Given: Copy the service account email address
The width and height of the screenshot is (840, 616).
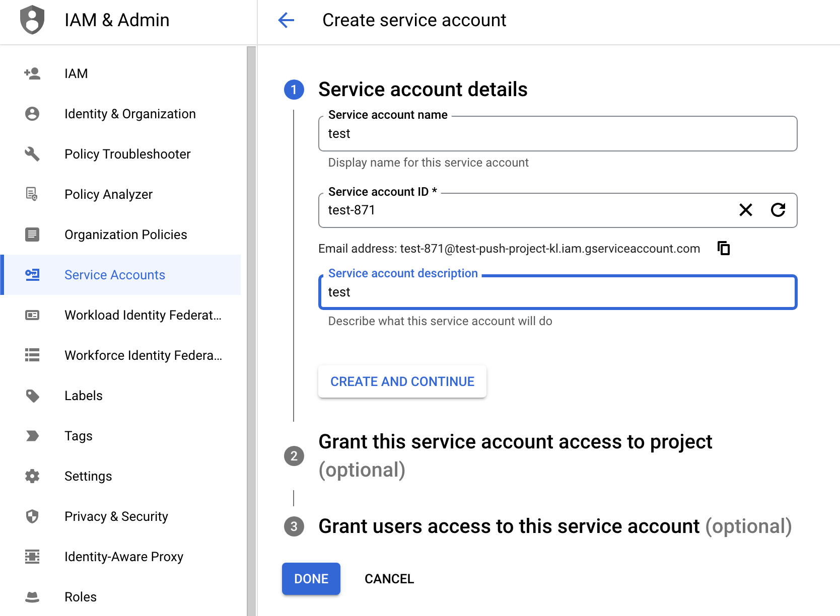Looking at the screenshot, I should (724, 248).
